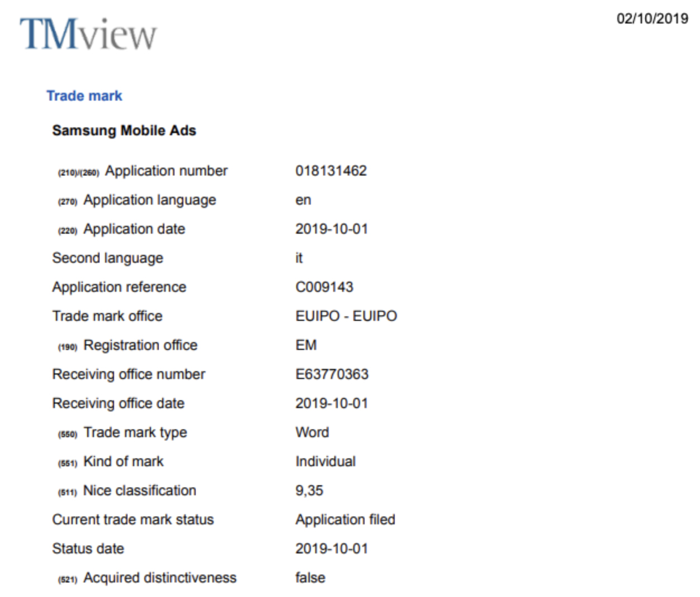Click the Registration office code EM
Image resolution: width=700 pixels, height=597 pixels.
point(306,345)
